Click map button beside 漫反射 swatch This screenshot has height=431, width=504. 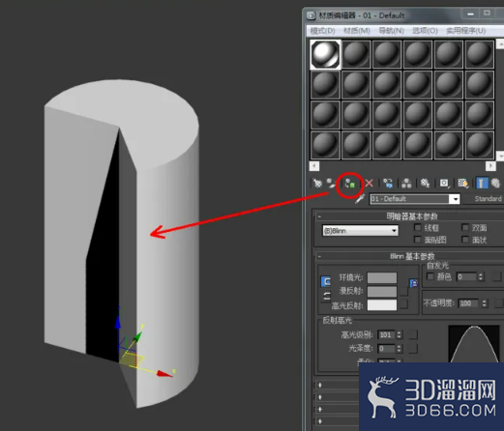tap(403, 291)
